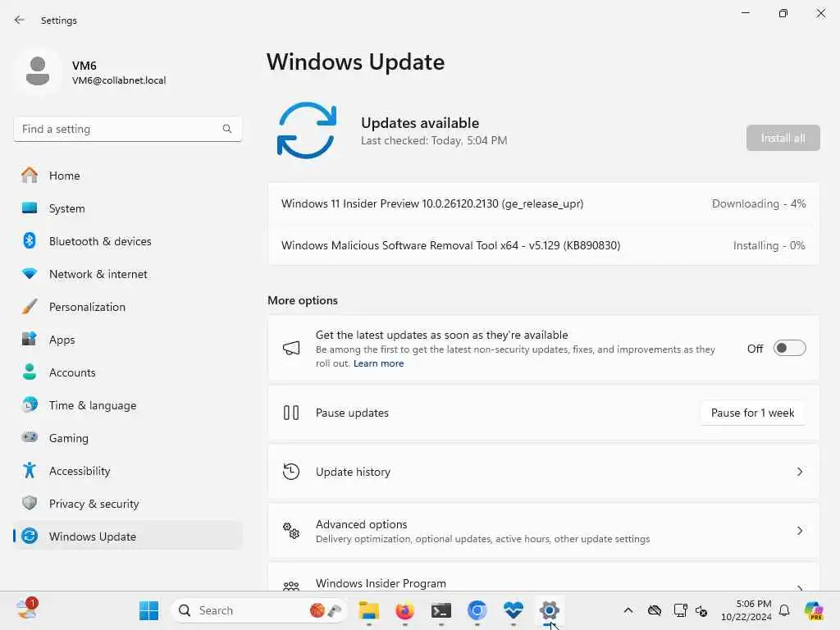Expand Advanced options with its chevron

799,531
